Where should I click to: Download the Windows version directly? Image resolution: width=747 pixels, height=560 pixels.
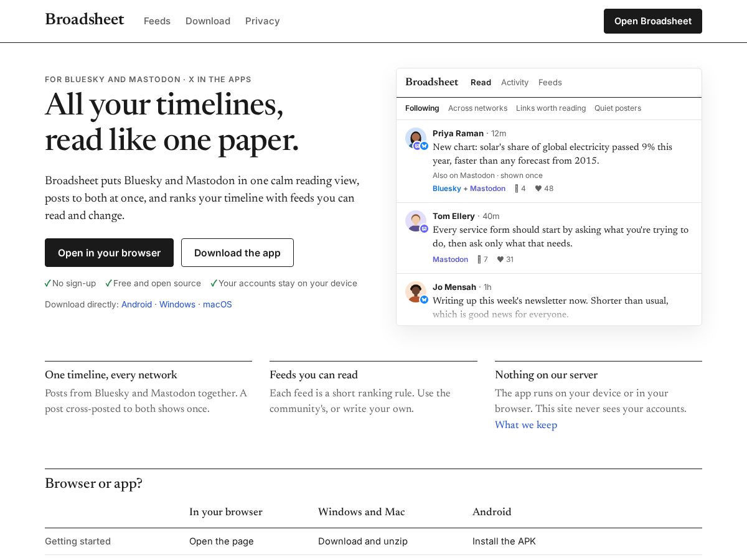177,304
